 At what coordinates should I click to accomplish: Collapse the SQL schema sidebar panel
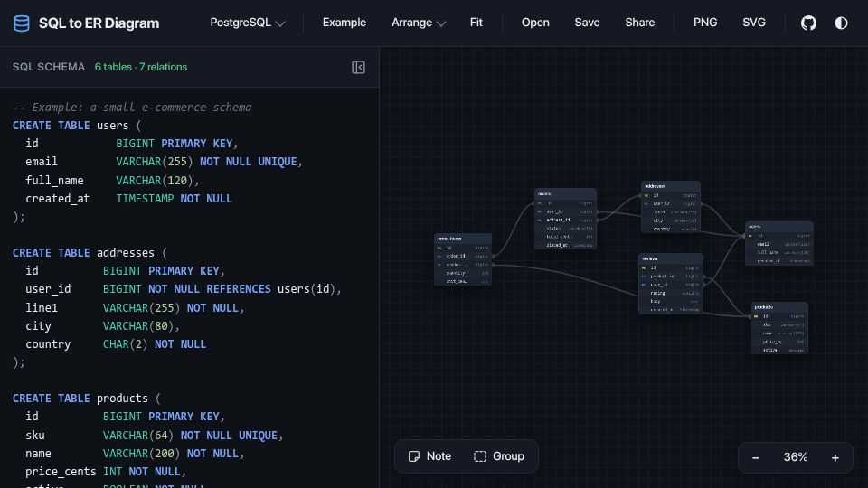click(358, 68)
